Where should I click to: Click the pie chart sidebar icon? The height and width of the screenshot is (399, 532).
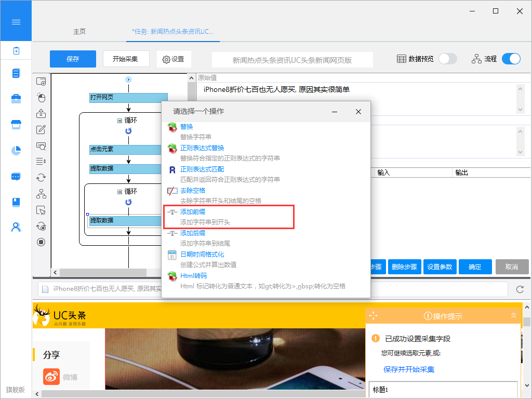click(x=16, y=151)
